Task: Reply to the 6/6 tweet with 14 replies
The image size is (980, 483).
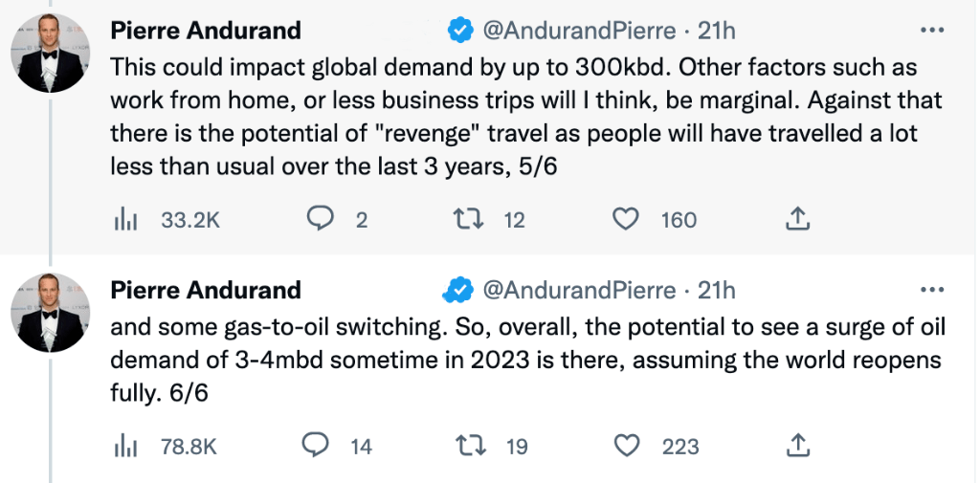Action: (317, 446)
